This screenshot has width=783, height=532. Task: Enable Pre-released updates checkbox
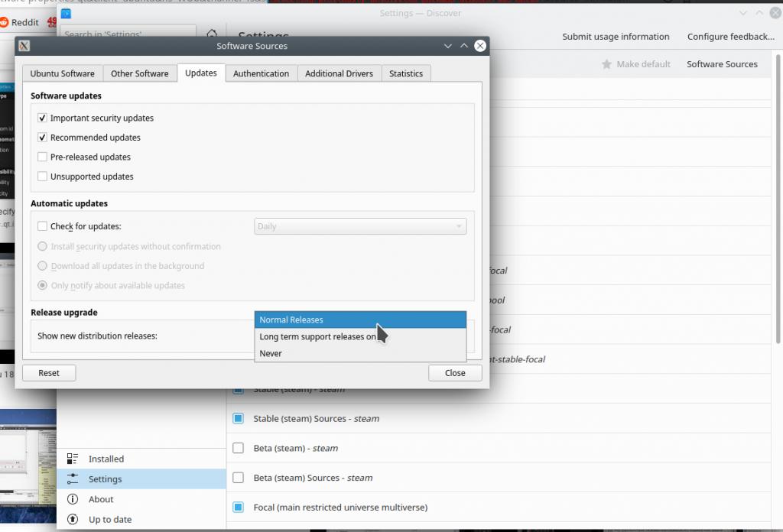click(x=42, y=157)
